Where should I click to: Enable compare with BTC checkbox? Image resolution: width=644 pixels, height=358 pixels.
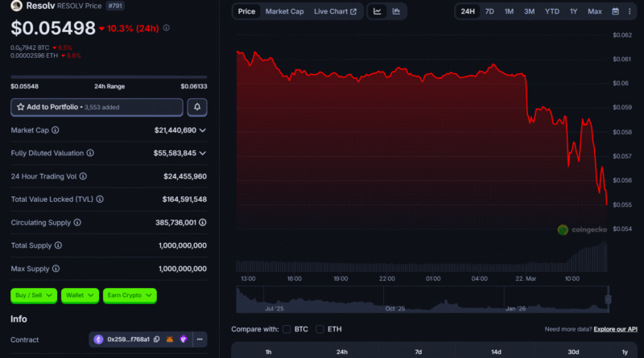pyautogui.click(x=287, y=329)
